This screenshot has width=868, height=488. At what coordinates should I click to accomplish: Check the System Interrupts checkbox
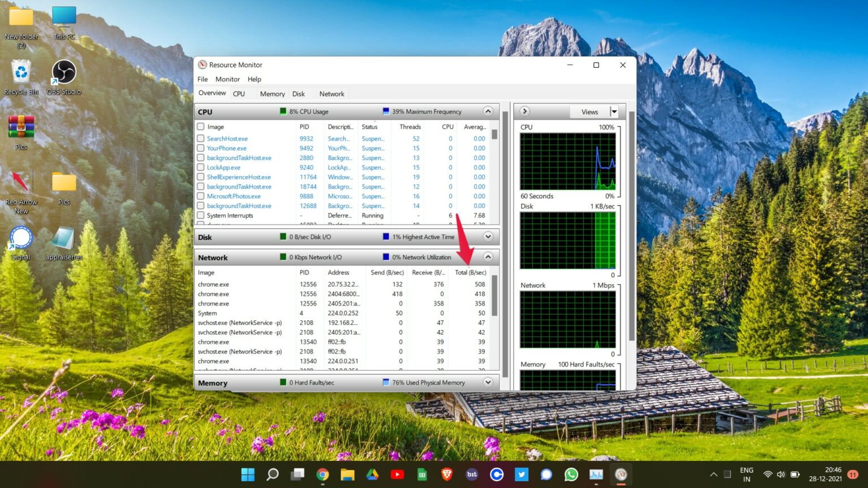(201, 215)
